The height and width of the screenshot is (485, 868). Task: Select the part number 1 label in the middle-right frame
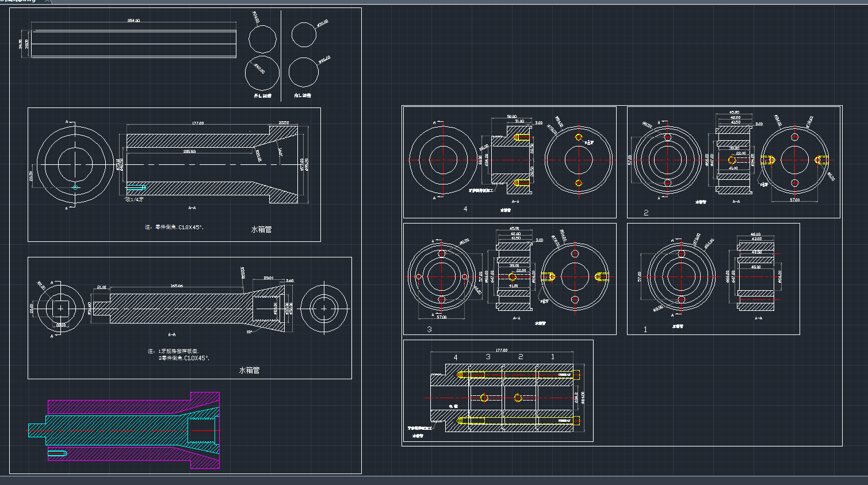click(x=645, y=329)
